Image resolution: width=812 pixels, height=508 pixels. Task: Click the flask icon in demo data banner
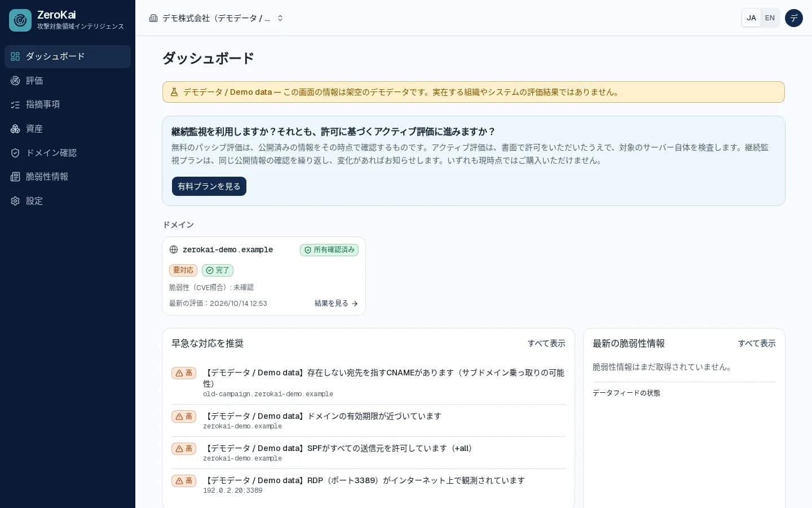(x=174, y=92)
